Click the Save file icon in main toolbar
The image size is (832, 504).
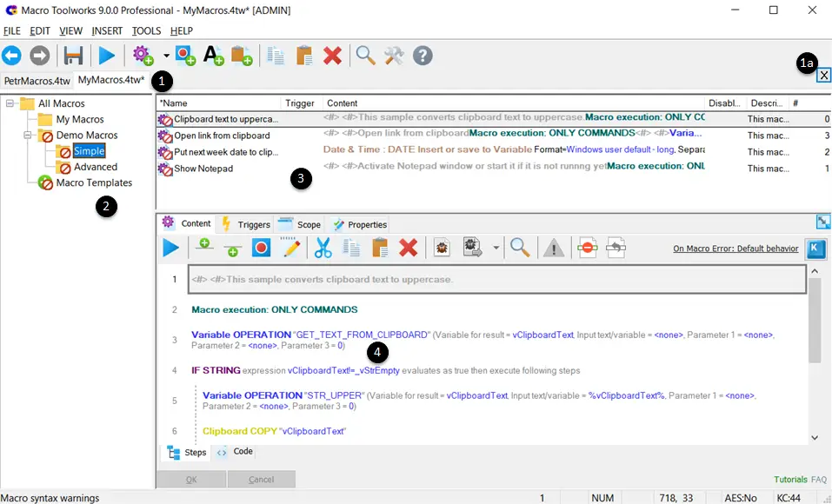click(74, 56)
